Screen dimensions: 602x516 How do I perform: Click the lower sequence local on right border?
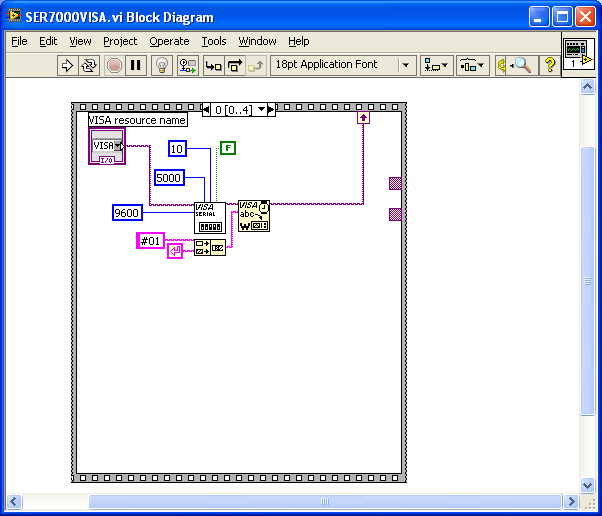395,214
